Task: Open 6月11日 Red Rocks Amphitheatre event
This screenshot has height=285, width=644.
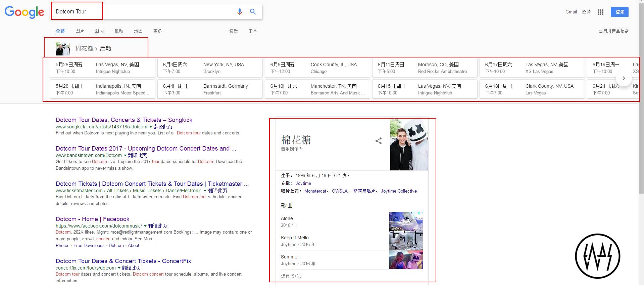Action: (425, 68)
